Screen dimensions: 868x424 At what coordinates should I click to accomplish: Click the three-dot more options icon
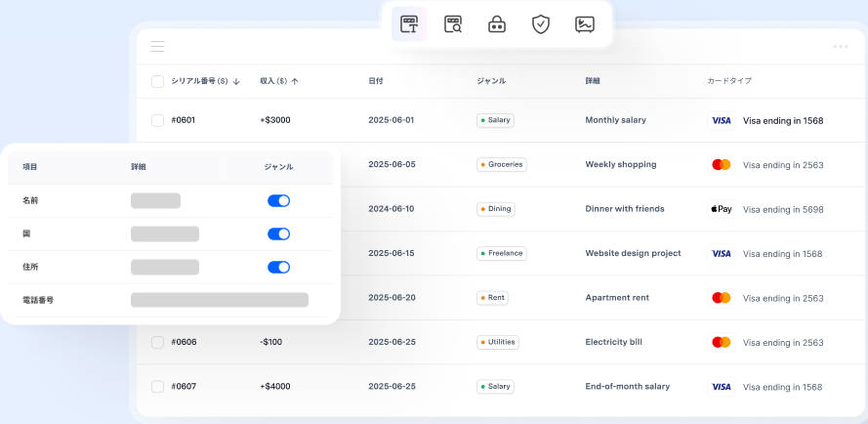840,46
